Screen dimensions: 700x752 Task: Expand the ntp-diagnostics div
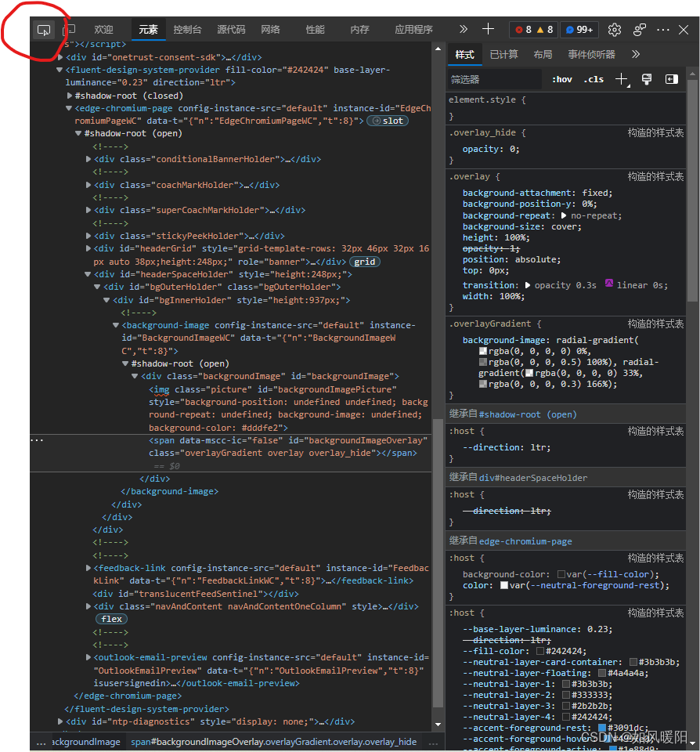coord(60,721)
